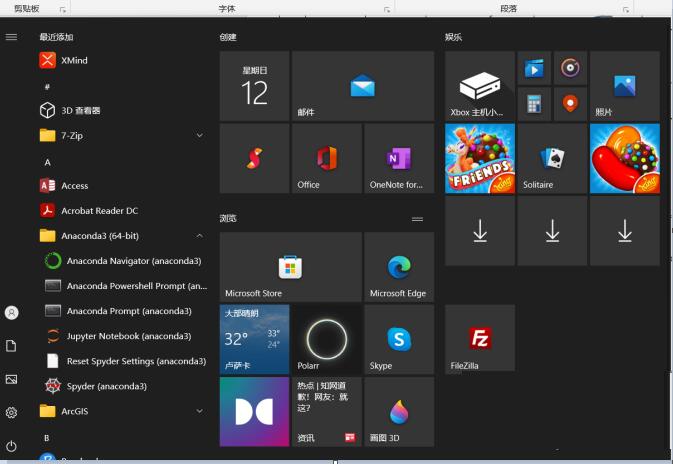Open Acrobat Reader DC
The height and width of the screenshot is (464, 673).
[99, 210]
